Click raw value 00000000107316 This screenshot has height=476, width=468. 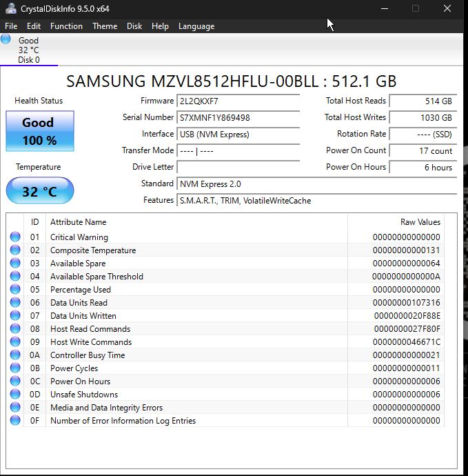point(407,303)
